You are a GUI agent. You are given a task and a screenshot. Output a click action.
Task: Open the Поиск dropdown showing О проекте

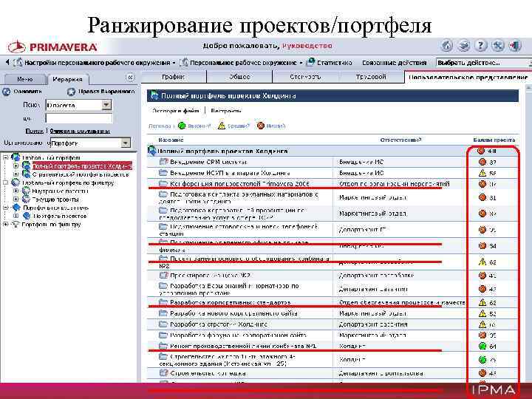pyautogui.click(x=106, y=105)
